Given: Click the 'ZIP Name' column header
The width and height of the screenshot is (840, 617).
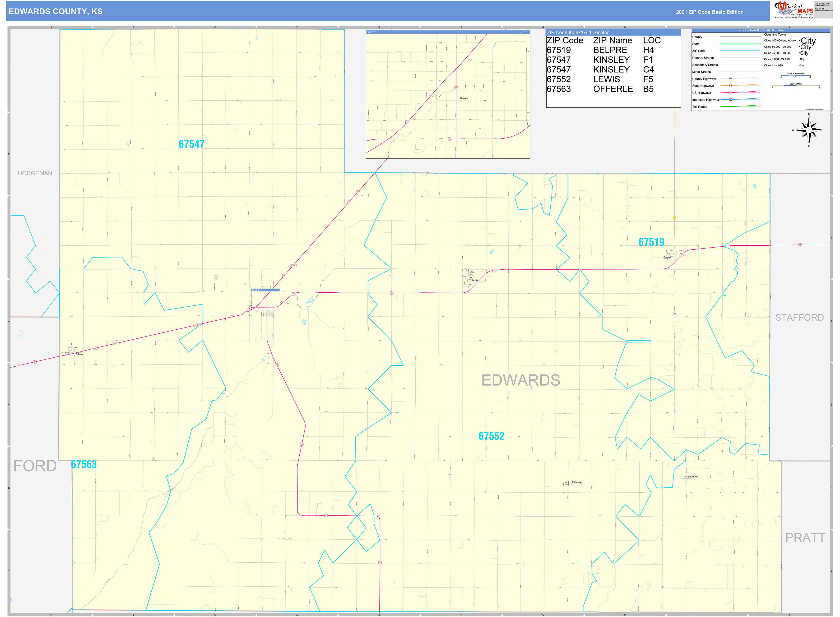Looking at the screenshot, I should coord(613,40).
